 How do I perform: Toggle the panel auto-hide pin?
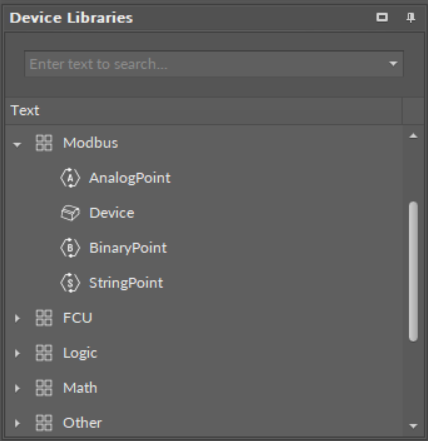tap(411, 18)
